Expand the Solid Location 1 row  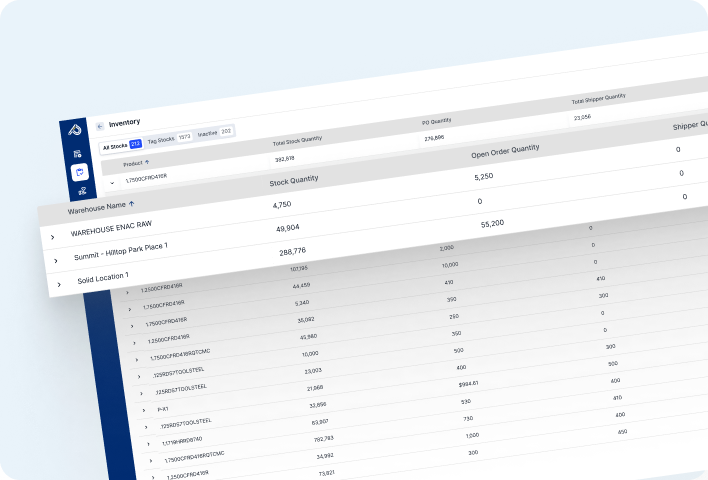pyautogui.click(x=59, y=284)
